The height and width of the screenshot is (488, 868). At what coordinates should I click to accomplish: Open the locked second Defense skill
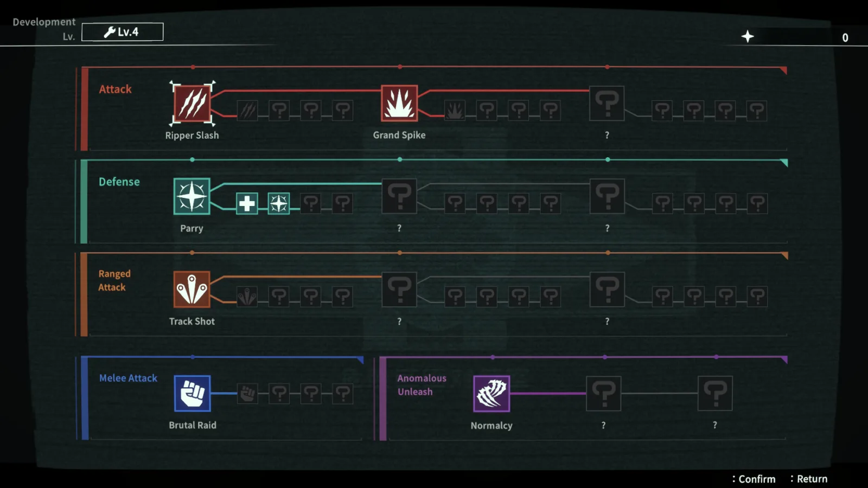click(x=399, y=196)
